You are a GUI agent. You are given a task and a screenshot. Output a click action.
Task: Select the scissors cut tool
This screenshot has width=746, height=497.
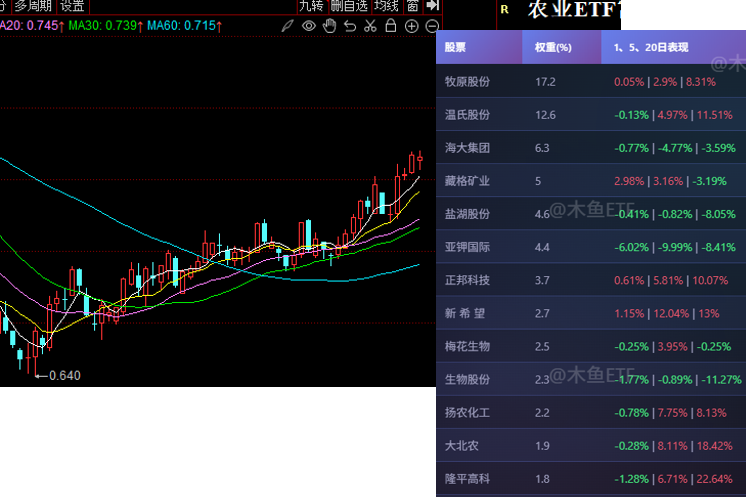[370, 26]
